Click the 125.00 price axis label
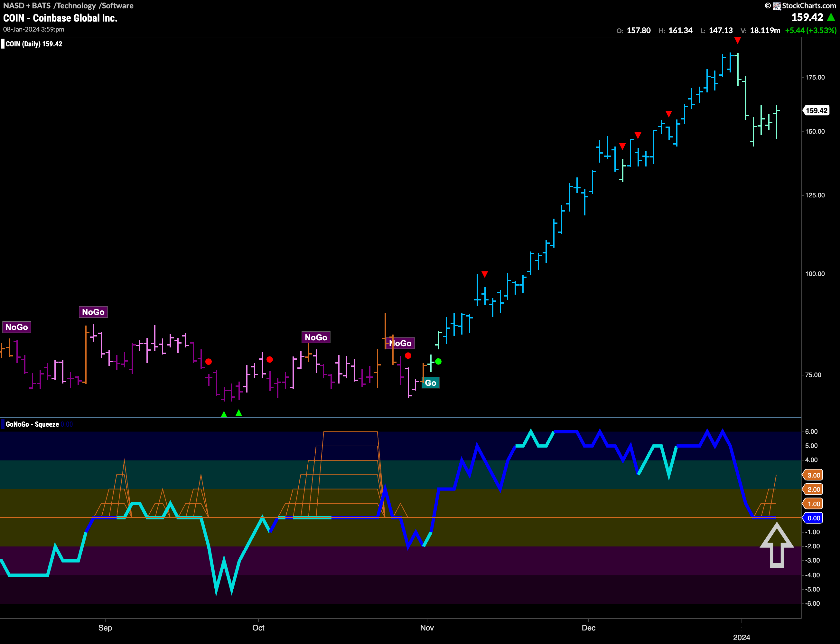 click(815, 195)
